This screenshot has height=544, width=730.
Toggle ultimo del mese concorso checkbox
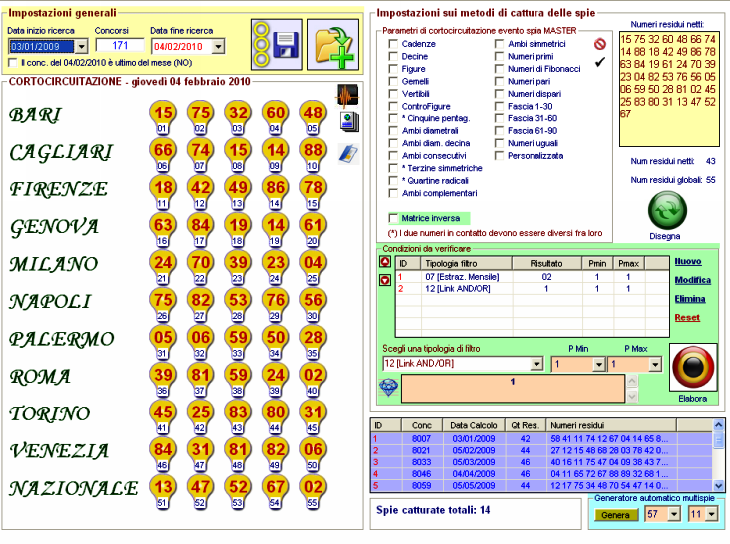13,62
